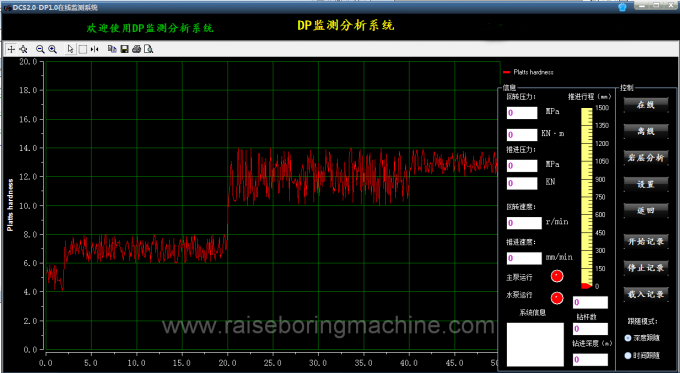Click the 回转压力 MPa input field

(x=522, y=113)
